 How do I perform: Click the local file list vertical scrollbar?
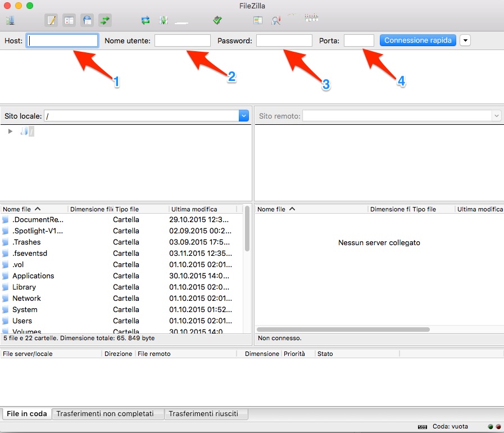pyautogui.click(x=247, y=229)
